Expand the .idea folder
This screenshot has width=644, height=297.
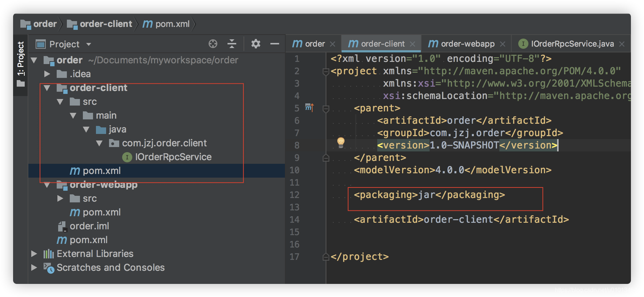(47, 74)
